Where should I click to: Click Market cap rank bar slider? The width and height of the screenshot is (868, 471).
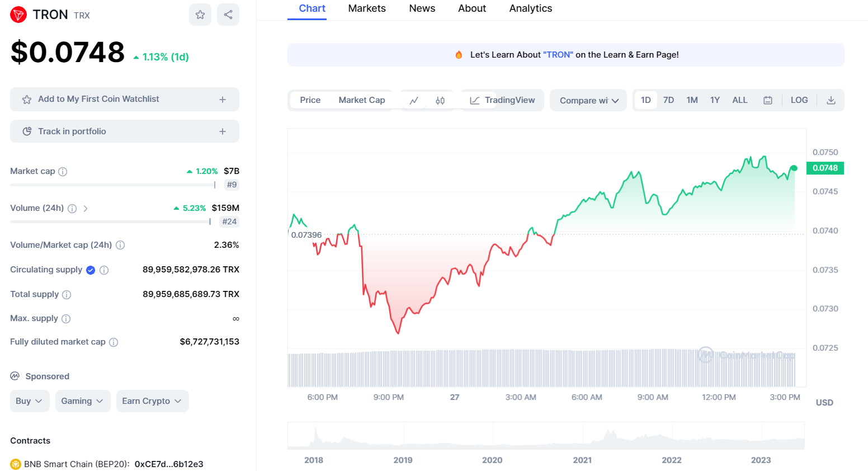pos(112,185)
